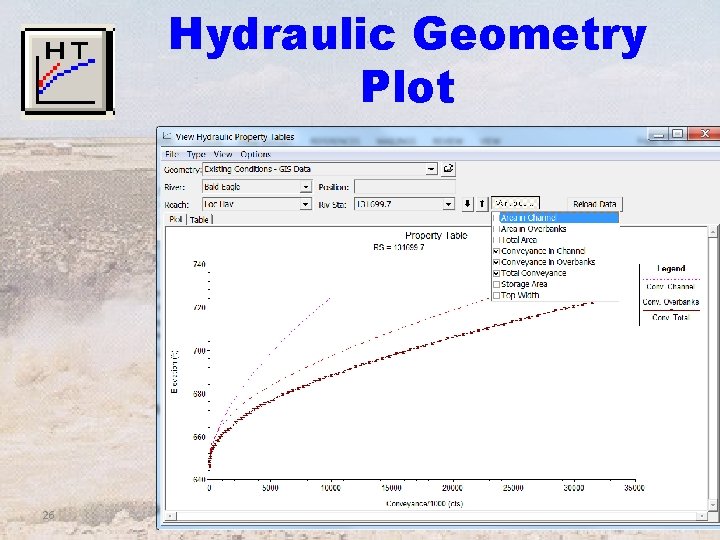Click Conv. Overbanks legend entry
The image size is (720, 540).
[x=670, y=302]
